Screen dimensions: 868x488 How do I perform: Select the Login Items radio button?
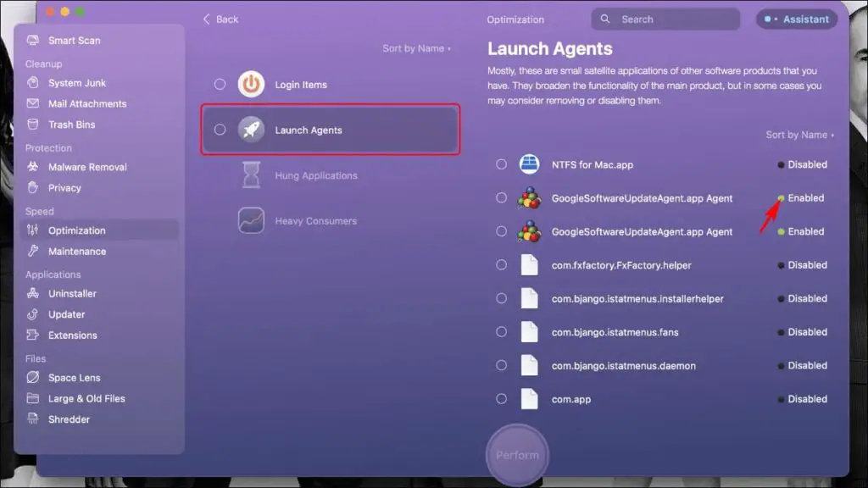point(220,84)
